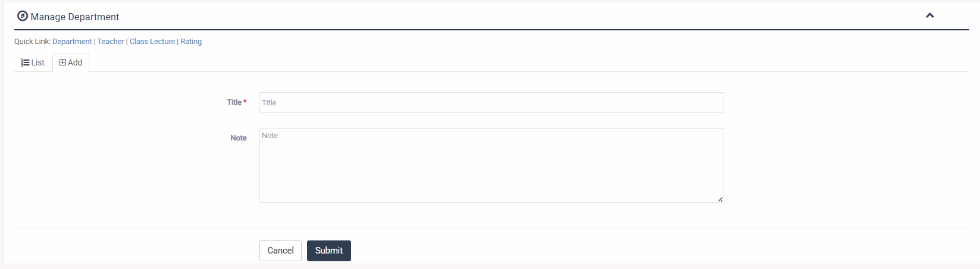The height and width of the screenshot is (269, 980).
Task: Click the list icon in the List tab
Action: 26,62
